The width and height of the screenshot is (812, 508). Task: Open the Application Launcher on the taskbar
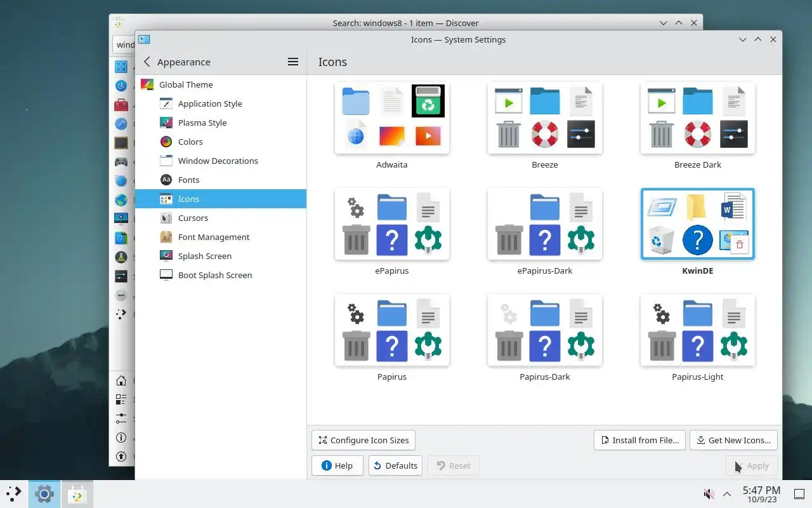point(14,493)
